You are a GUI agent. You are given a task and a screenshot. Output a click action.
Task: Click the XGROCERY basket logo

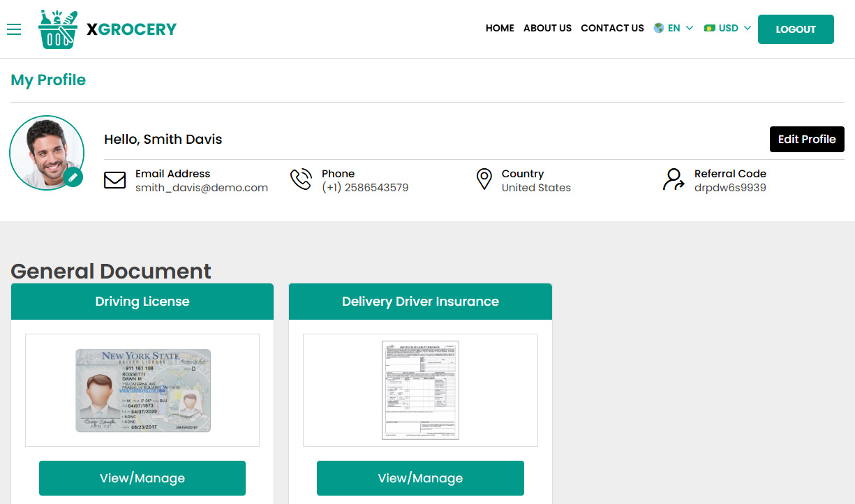(57, 29)
